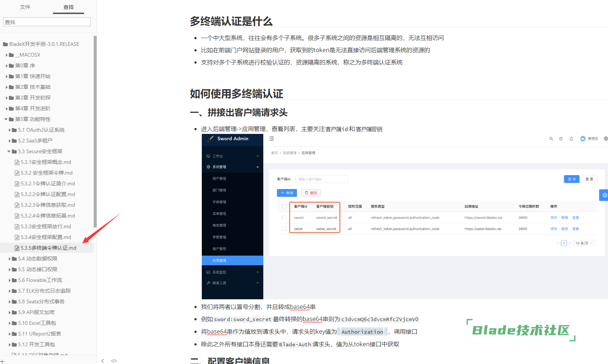Expand the 第1章 快速开始 folder arrow
Viewport: 608px width, 364px height.
(7, 76)
